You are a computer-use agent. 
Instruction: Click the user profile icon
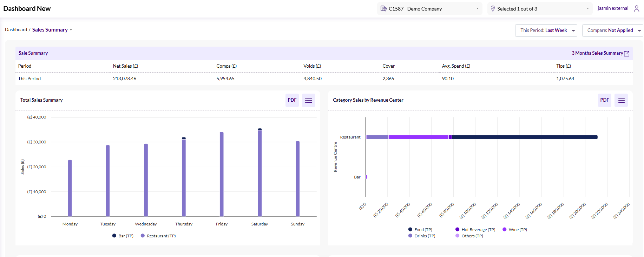[636, 9]
